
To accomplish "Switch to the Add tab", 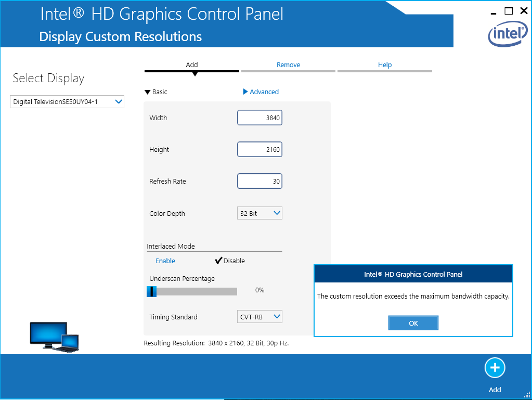I will tap(192, 66).
